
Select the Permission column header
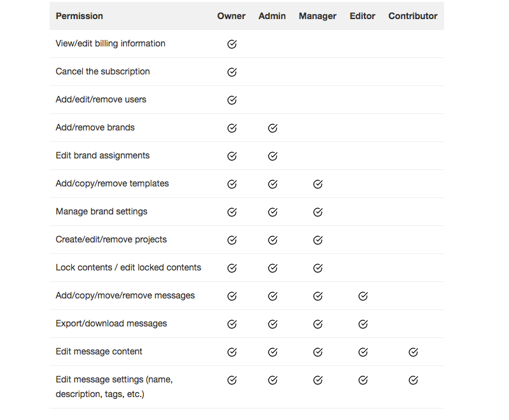coord(79,16)
